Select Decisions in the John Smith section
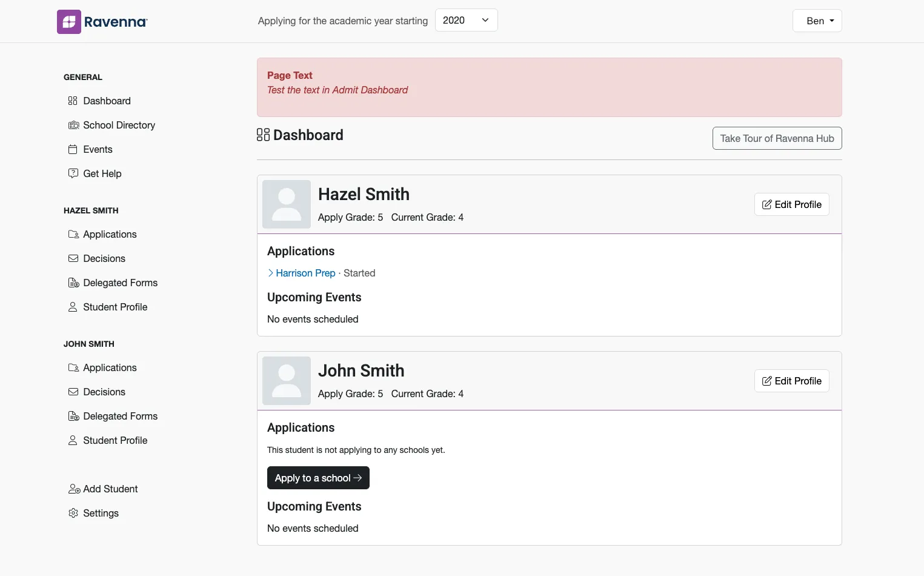 104,392
